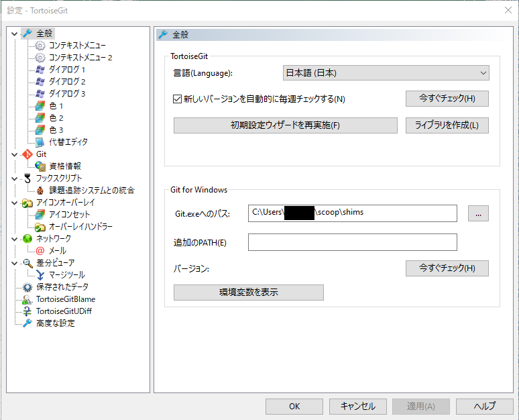This screenshot has width=519, height=420.
Task: Click the bug icon for 課題追跡システムとの統合
Action: tap(40, 191)
